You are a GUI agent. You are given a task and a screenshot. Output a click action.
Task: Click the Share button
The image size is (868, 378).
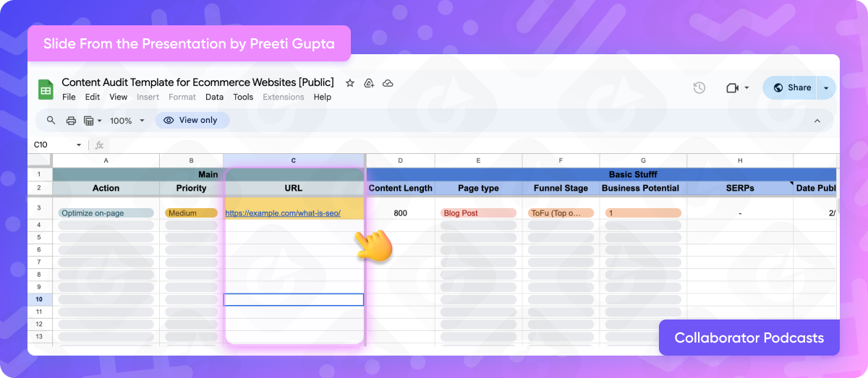tap(791, 87)
